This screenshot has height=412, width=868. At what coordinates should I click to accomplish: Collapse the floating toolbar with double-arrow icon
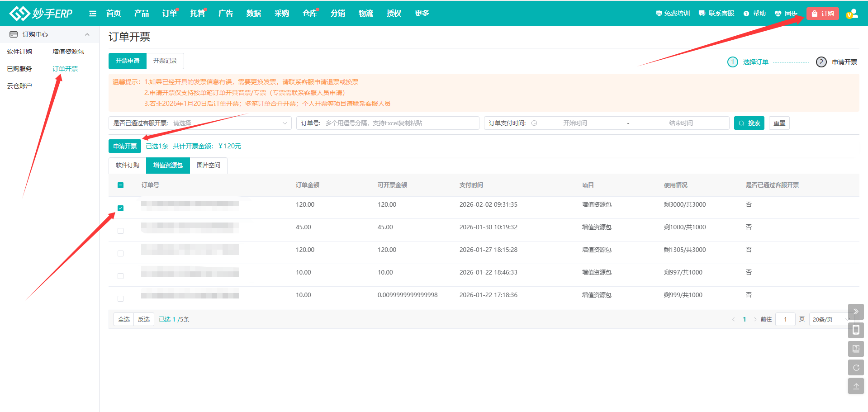(856, 312)
